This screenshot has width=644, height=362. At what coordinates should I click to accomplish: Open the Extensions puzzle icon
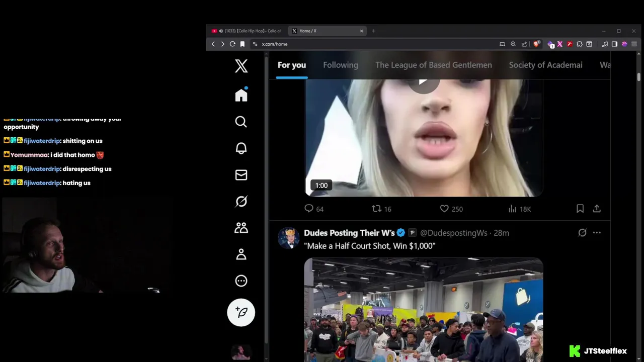point(579,44)
